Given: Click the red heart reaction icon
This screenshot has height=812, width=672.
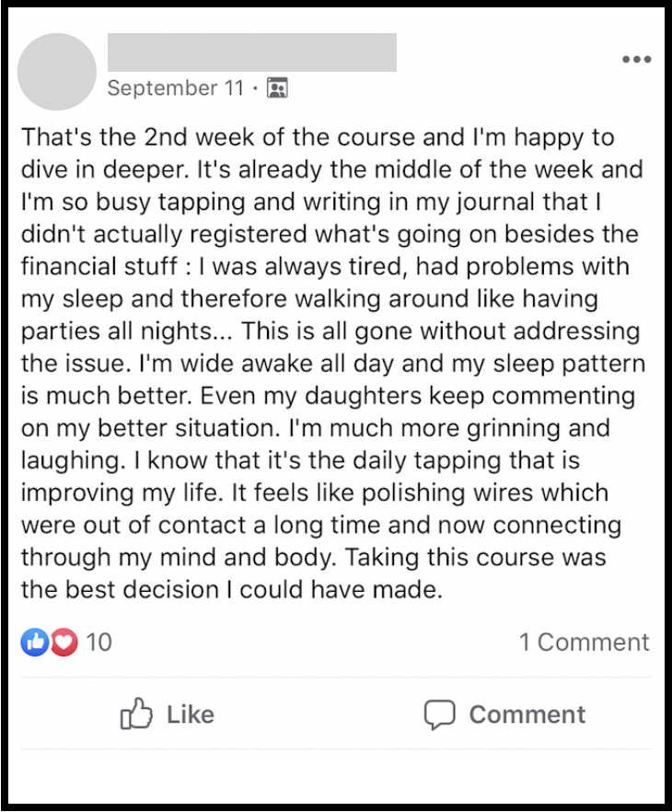Looking at the screenshot, I should (x=63, y=642).
